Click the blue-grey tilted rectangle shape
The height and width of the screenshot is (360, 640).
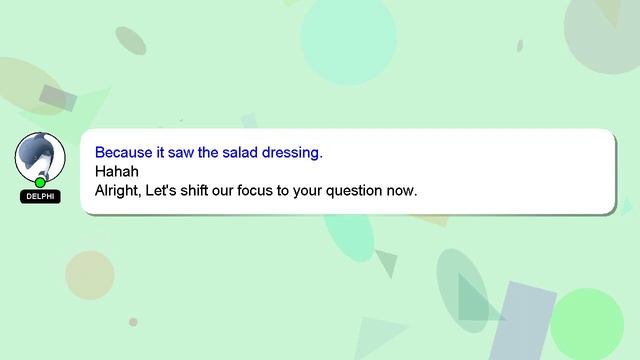point(522,321)
